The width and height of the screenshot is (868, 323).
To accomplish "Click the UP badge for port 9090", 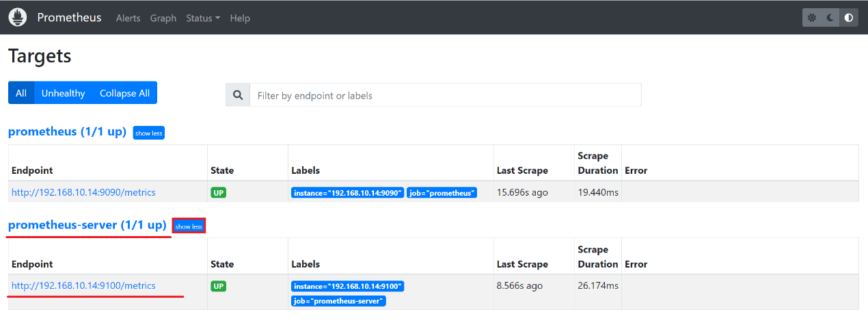I will [x=219, y=193].
